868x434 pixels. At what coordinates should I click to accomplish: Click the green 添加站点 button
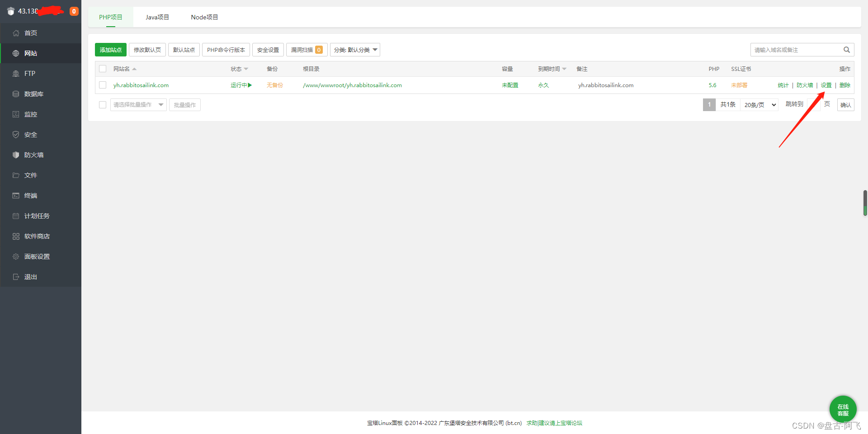(111, 50)
